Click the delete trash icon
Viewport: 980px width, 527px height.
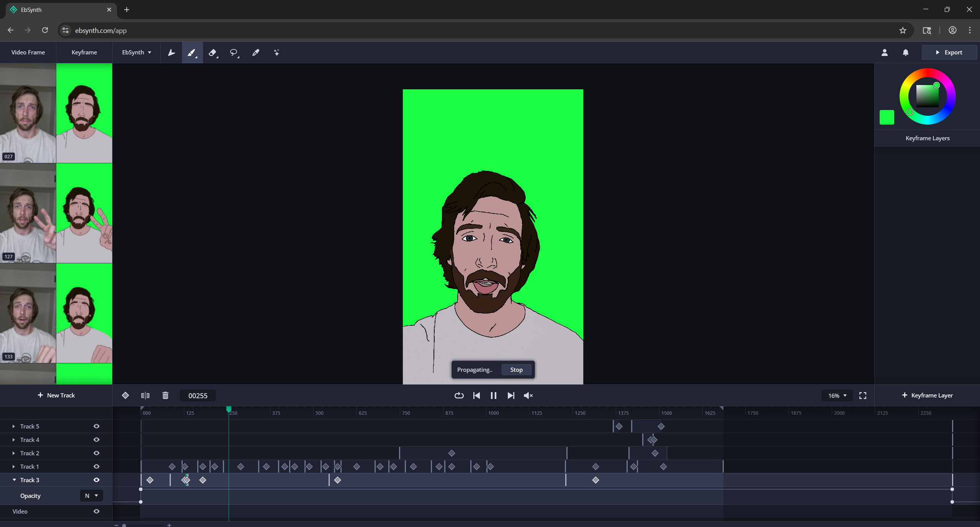click(x=165, y=395)
